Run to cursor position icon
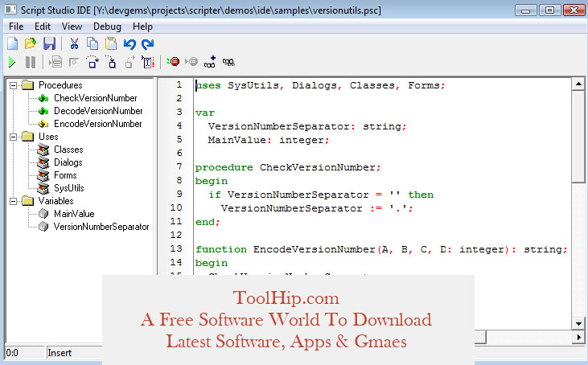The image size is (588, 365). 148,62
